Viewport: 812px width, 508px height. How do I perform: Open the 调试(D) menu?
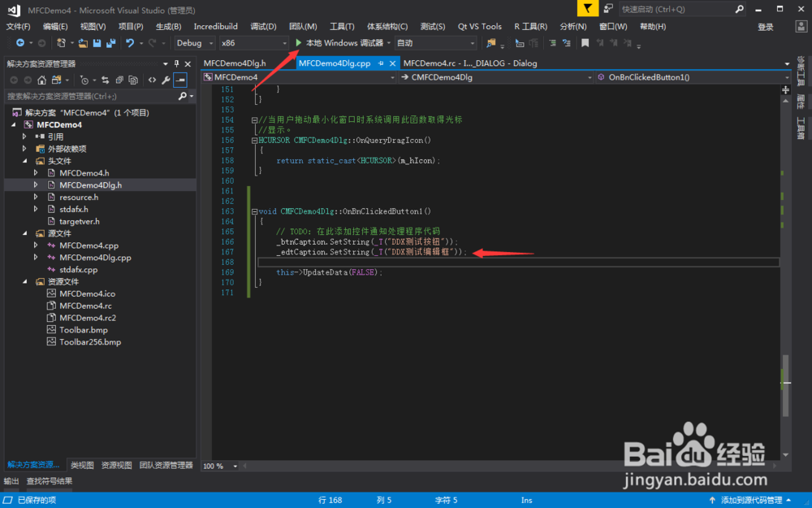263,27
